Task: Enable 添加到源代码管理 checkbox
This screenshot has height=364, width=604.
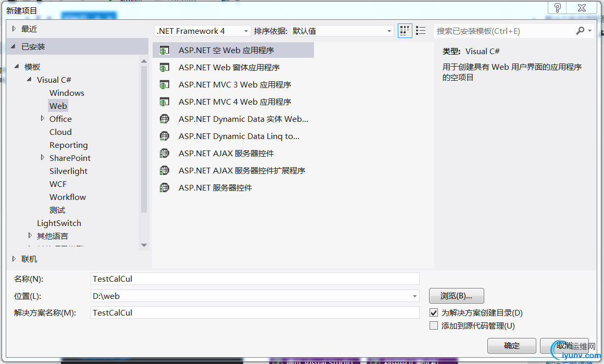Action: pos(434,326)
